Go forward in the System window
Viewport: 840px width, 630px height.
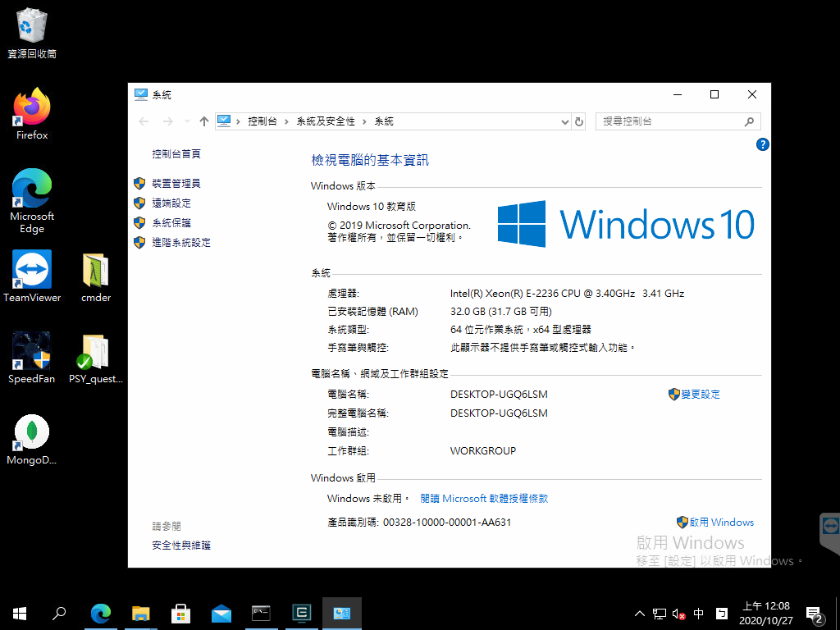(167, 121)
